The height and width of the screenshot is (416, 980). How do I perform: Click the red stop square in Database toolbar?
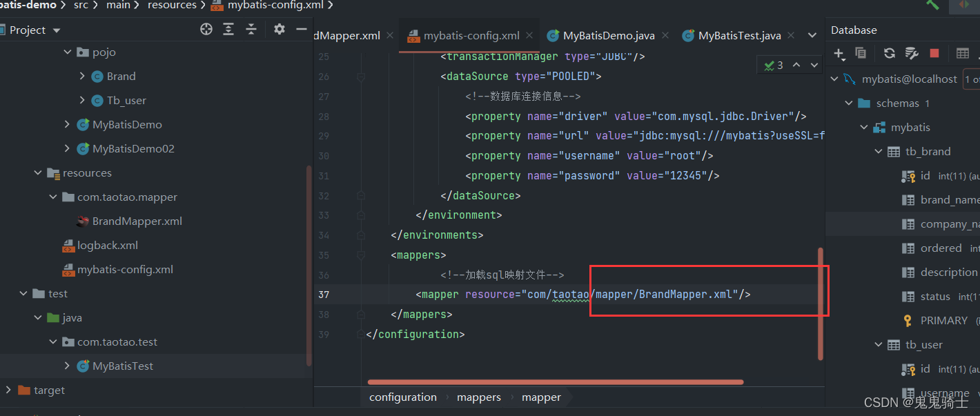(934, 53)
